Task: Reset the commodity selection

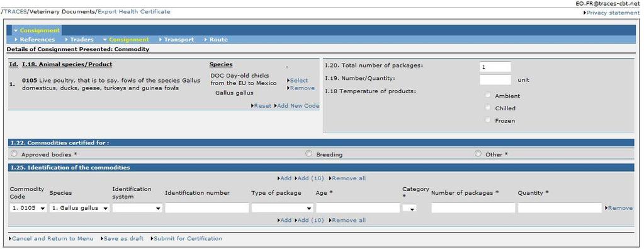Action: 263,106
